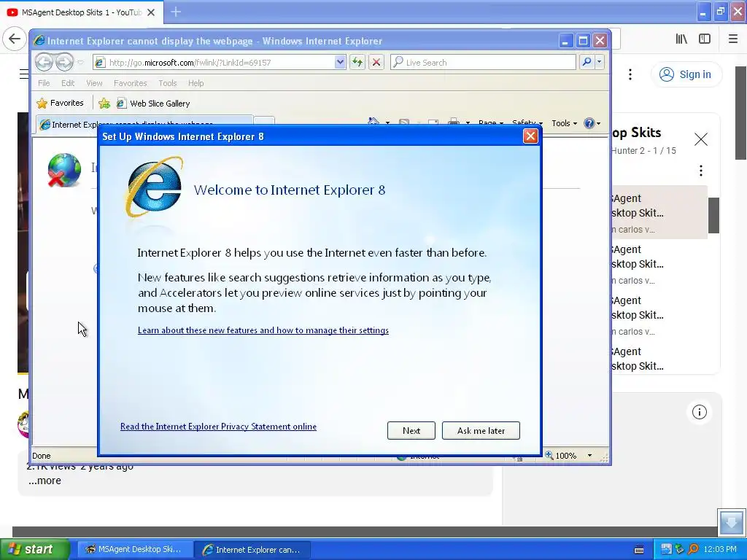This screenshot has width=747, height=560.
Task: Open the outer browser hamburger menu
Action: point(732,39)
